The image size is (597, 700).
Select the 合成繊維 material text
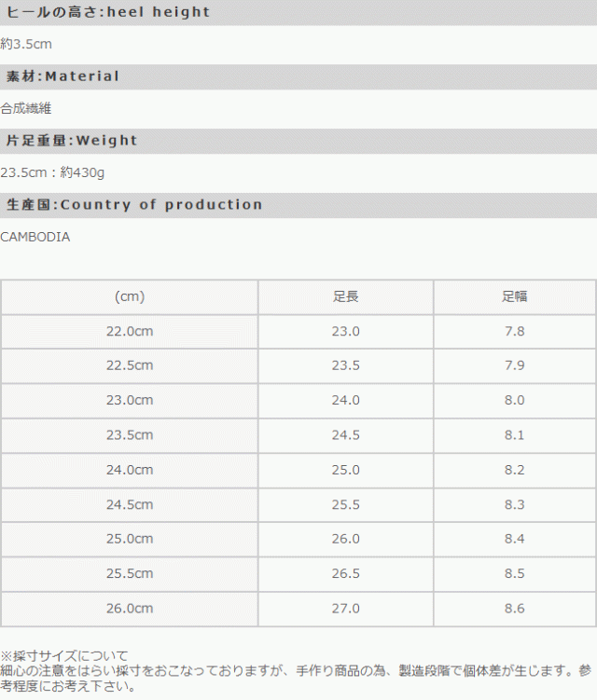click(26, 108)
